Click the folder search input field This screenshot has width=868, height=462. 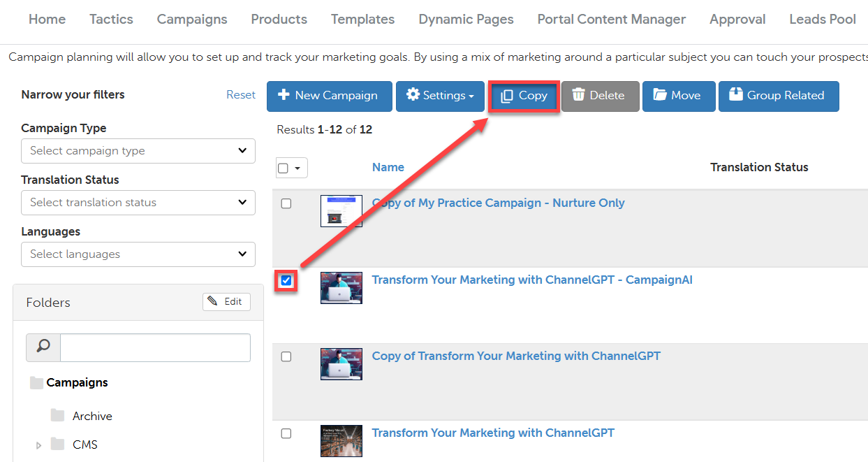pos(155,347)
